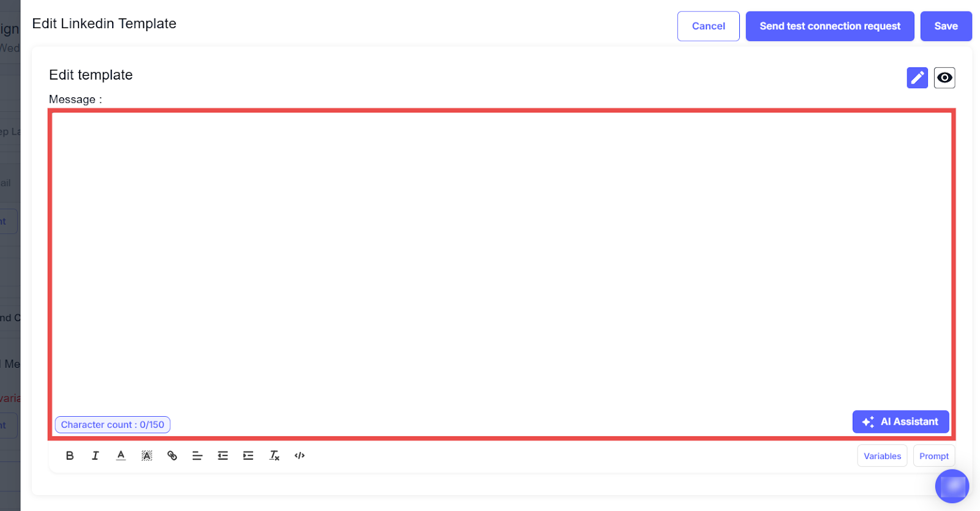
Task: Show template preview using the eye icon
Action: click(x=944, y=78)
